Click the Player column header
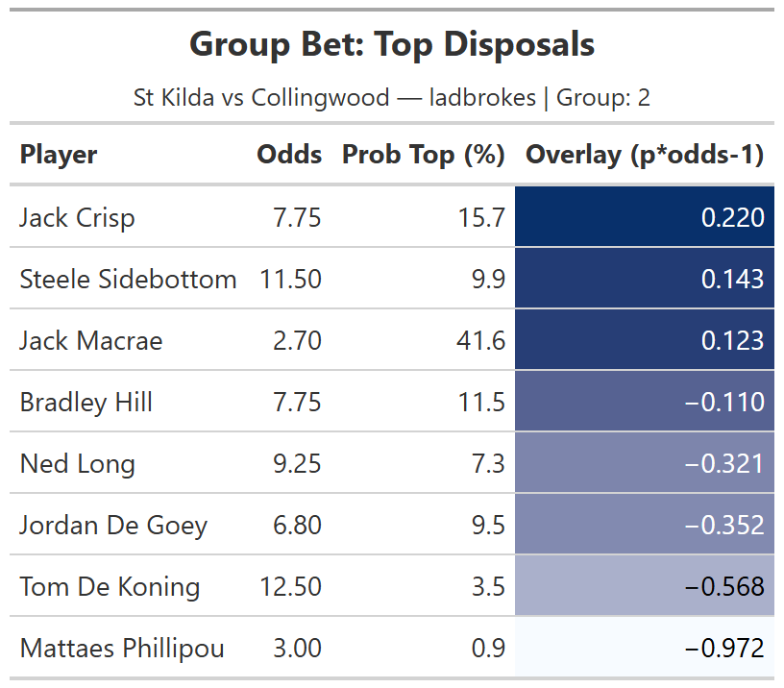 coord(59,155)
